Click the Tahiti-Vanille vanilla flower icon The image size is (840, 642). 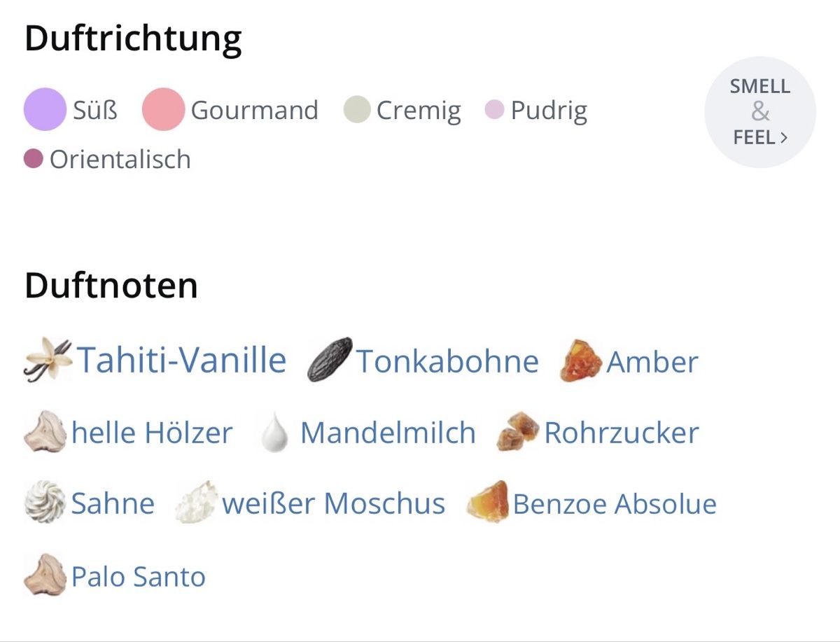point(48,359)
